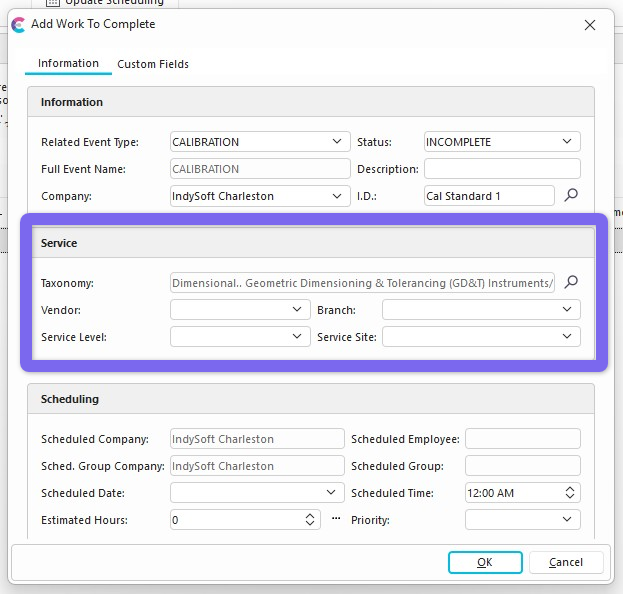The height and width of the screenshot is (594, 623).
Task: Open the Estimated Hours ellipsis button
Action: coord(336,520)
